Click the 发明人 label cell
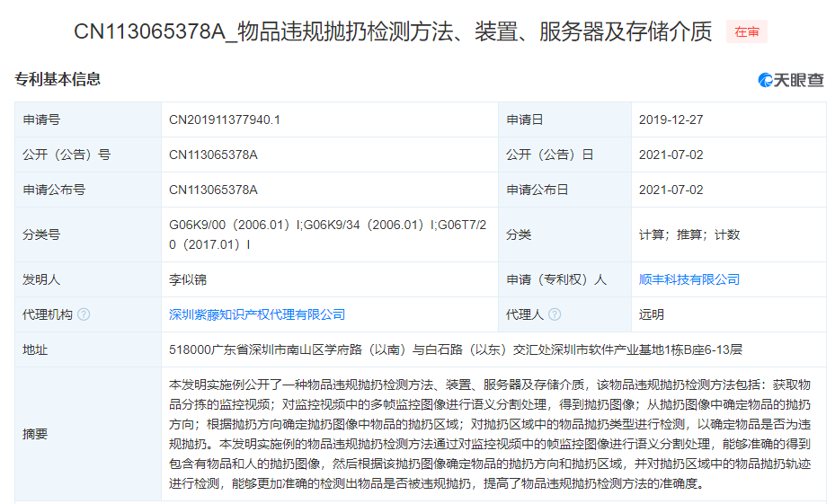This screenshot has height=504, width=835. [88, 279]
